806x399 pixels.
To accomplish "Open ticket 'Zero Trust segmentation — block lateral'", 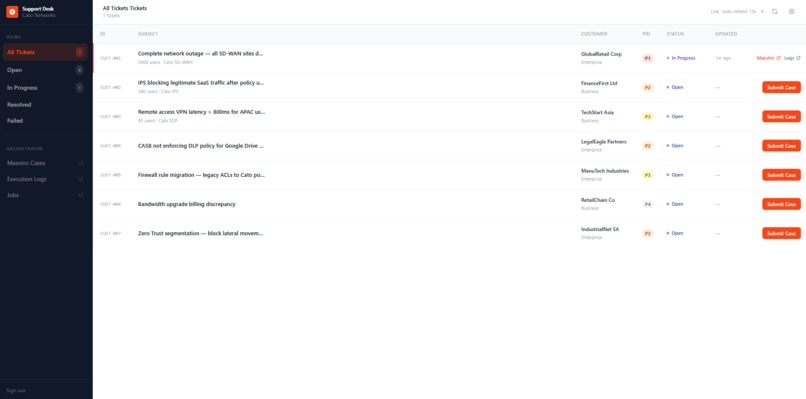I will [200, 233].
